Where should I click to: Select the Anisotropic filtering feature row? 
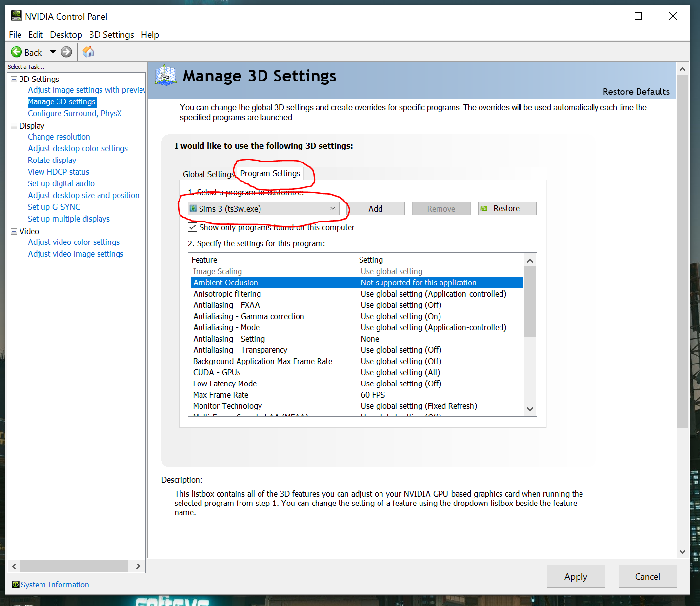tap(357, 294)
